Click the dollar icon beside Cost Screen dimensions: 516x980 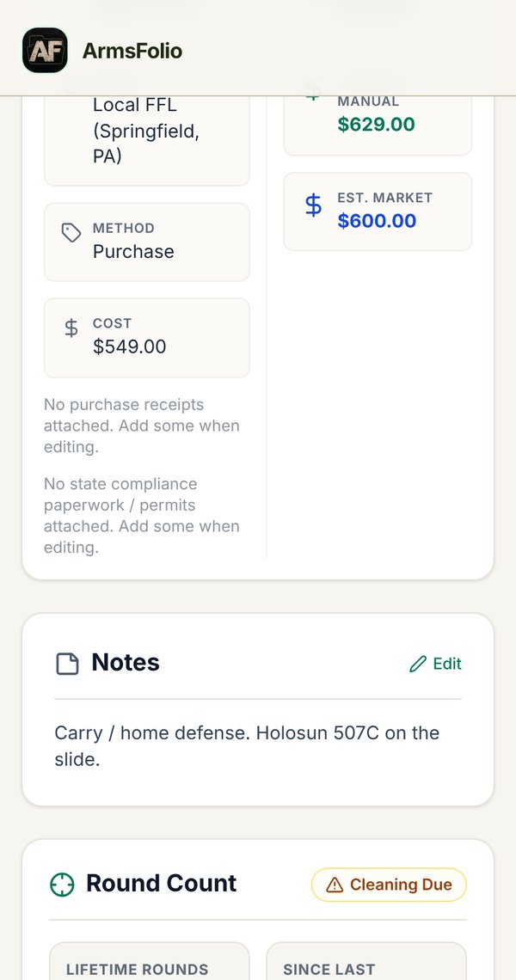[x=71, y=328]
